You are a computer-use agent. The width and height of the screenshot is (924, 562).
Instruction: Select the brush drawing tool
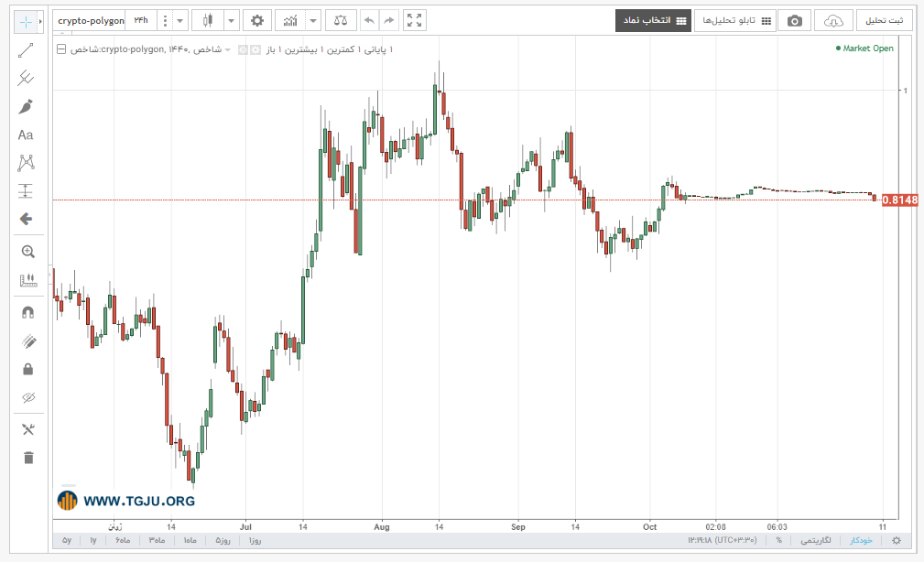click(x=26, y=106)
